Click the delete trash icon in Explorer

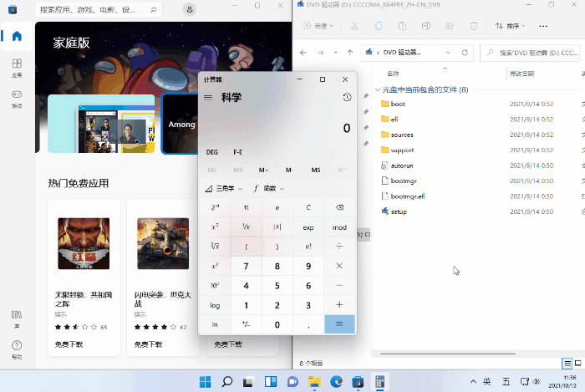474,26
